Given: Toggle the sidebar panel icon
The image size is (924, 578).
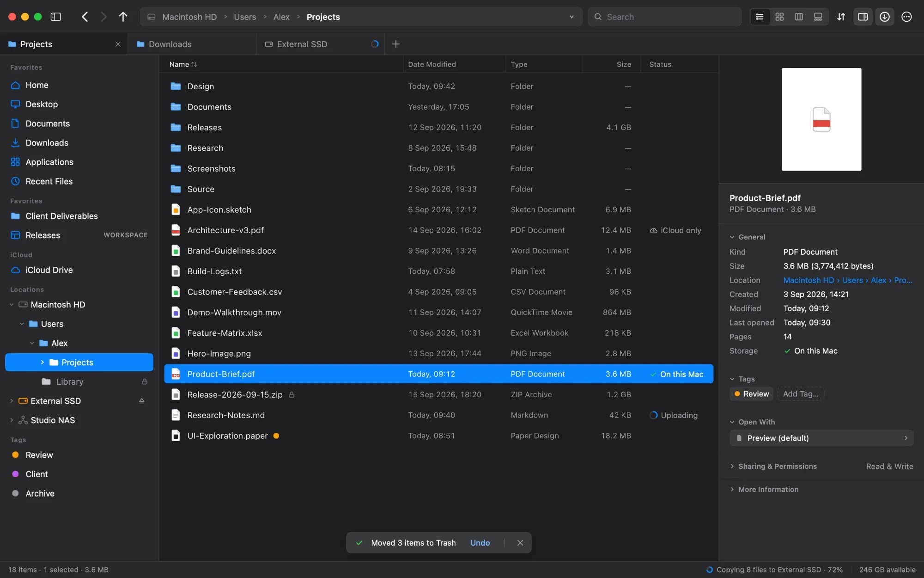Looking at the screenshot, I should tap(56, 17).
